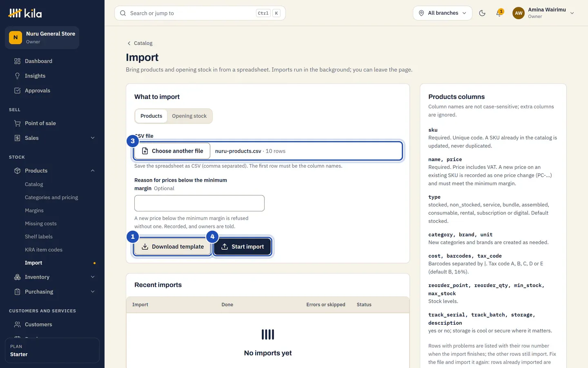Image resolution: width=588 pixels, height=368 pixels.
Task: Click the Search or jump to field
Action: (x=200, y=13)
